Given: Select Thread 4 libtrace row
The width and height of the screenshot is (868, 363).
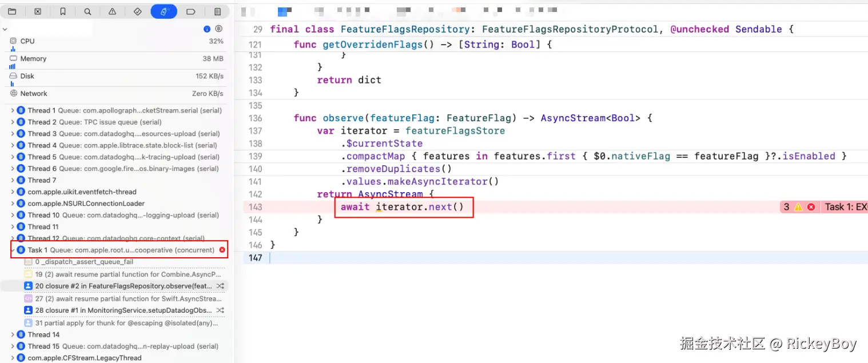Looking at the screenshot, I should point(117,145).
